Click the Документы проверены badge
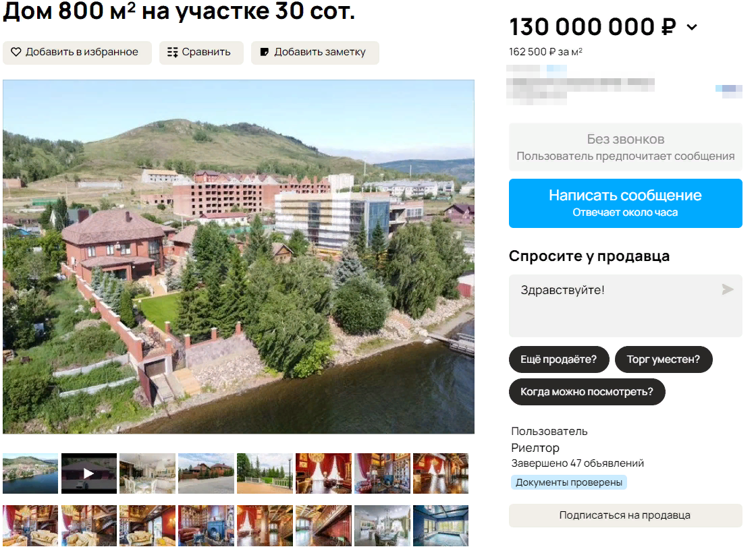The height and width of the screenshot is (549, 756). tap(569, 482)
